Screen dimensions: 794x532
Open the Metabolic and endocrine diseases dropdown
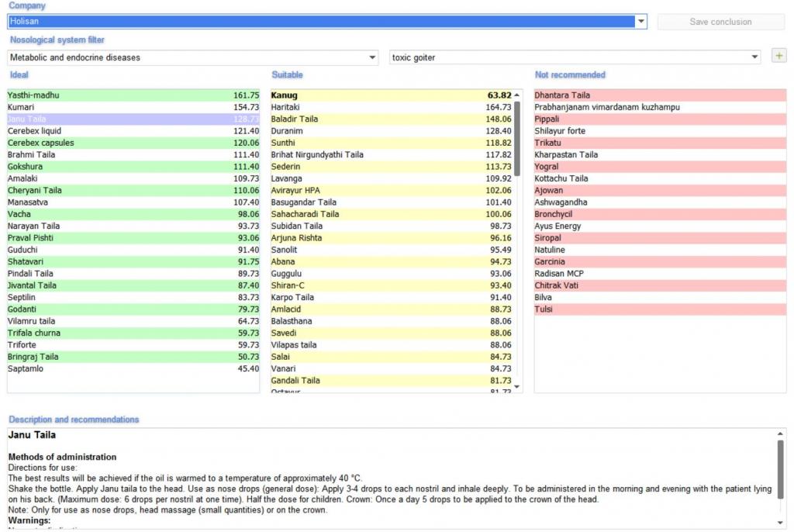click(373, 57)
